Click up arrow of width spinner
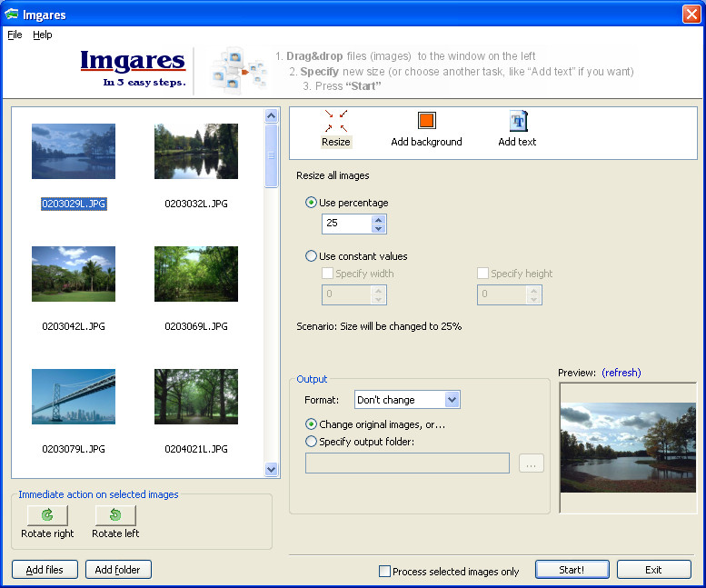 [378, 291]
